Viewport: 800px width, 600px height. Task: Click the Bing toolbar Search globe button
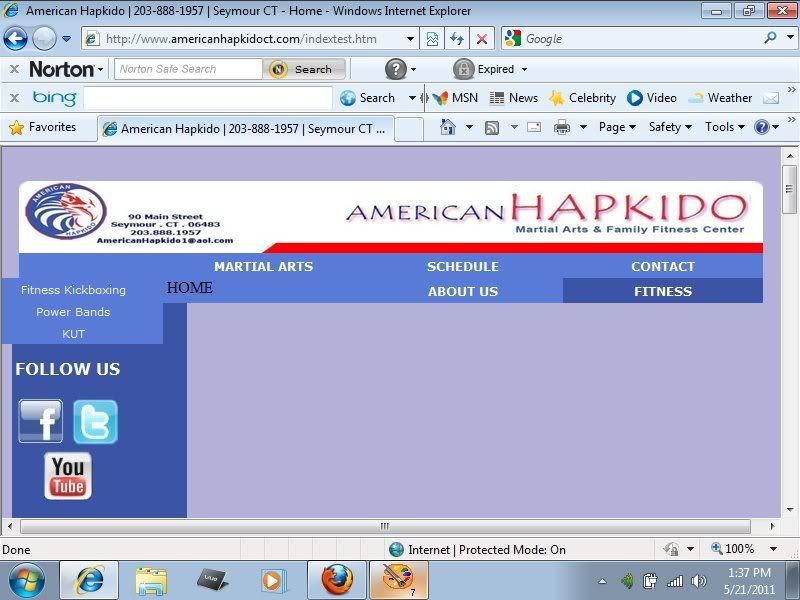pos(367,98)
